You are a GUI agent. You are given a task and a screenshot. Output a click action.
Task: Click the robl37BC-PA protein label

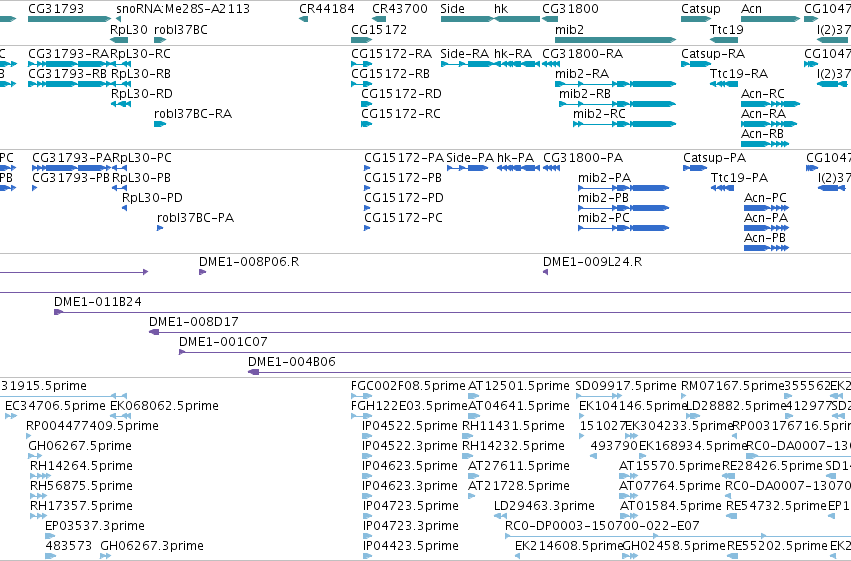(x=195, y=218)
